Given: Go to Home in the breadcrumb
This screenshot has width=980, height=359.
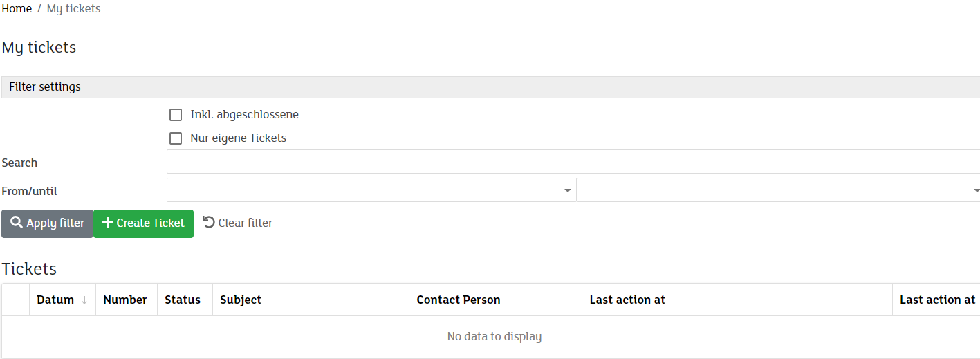Looking at the screenshot, I should (x=17, y=9).
